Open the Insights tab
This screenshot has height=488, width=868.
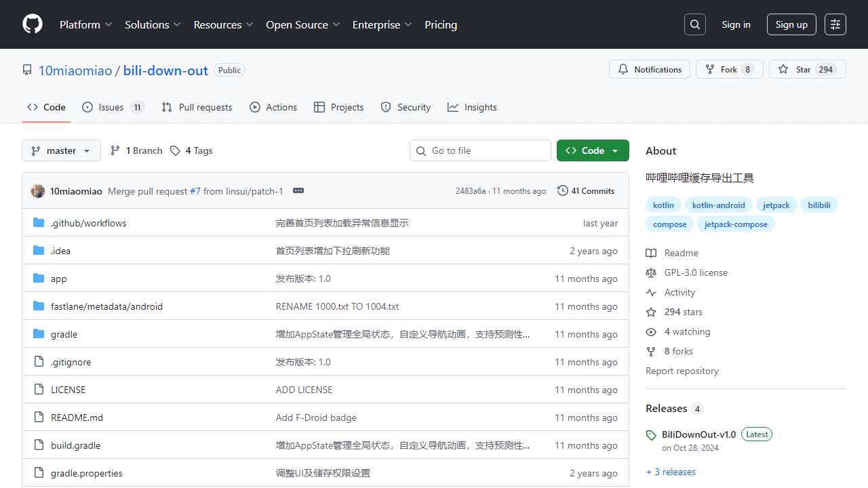pos(473,107)
